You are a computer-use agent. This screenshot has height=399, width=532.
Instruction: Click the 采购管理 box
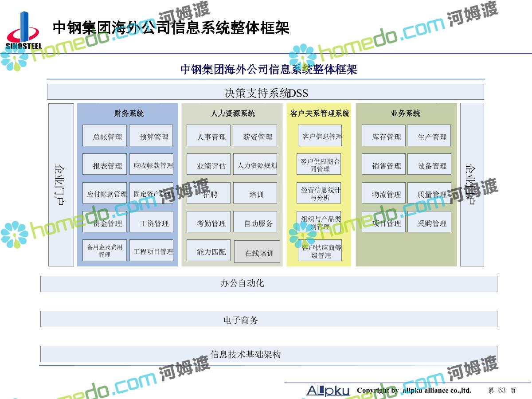click(x=429, y=222)
